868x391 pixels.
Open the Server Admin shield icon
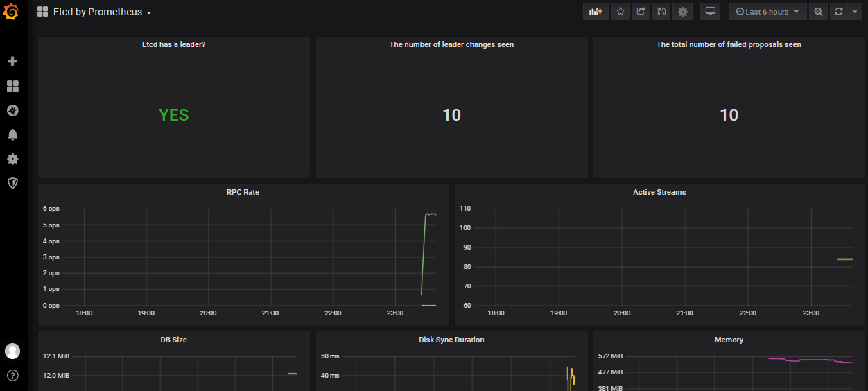click(x=12, y=183)
